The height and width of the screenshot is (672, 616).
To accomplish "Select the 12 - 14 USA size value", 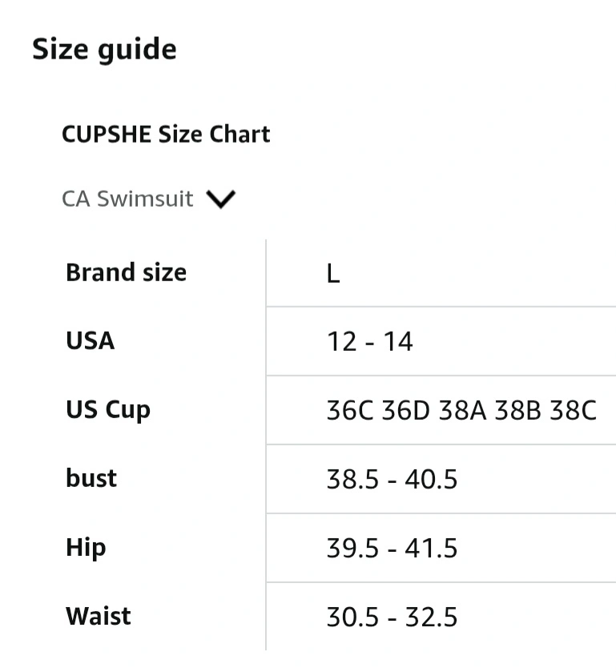I will pos(369,343).
